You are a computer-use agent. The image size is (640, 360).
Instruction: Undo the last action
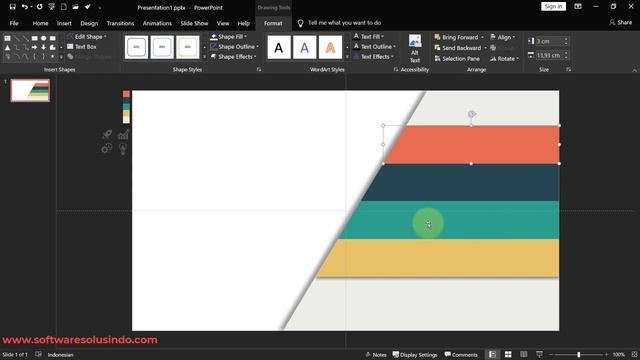pyautogui.click(x=25, y=7)
